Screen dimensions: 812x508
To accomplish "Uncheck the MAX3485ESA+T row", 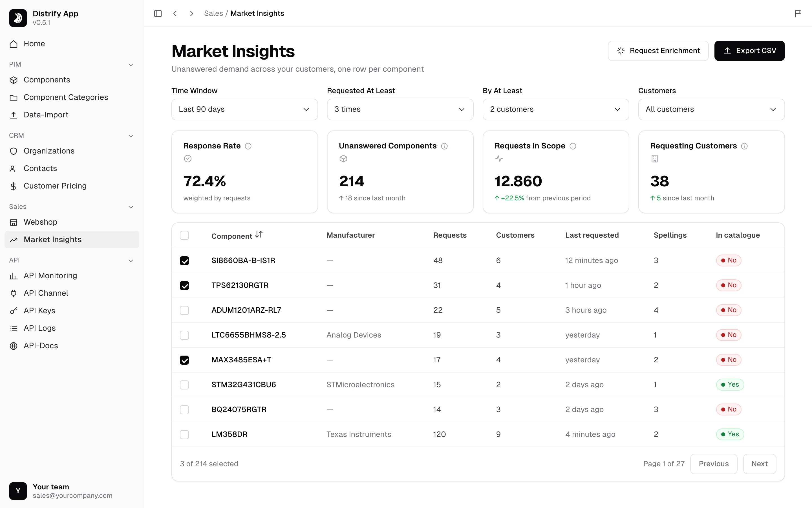I will [184, 360].
